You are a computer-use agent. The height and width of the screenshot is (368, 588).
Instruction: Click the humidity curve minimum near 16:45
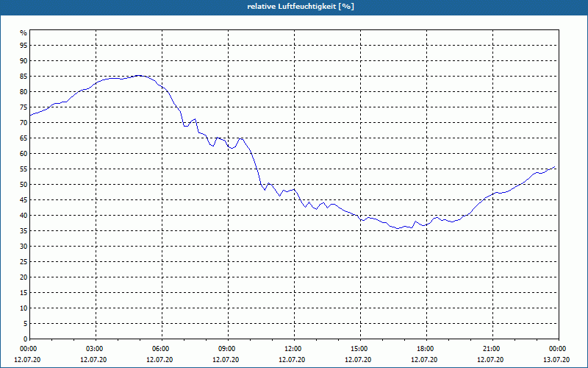point(398,228)
